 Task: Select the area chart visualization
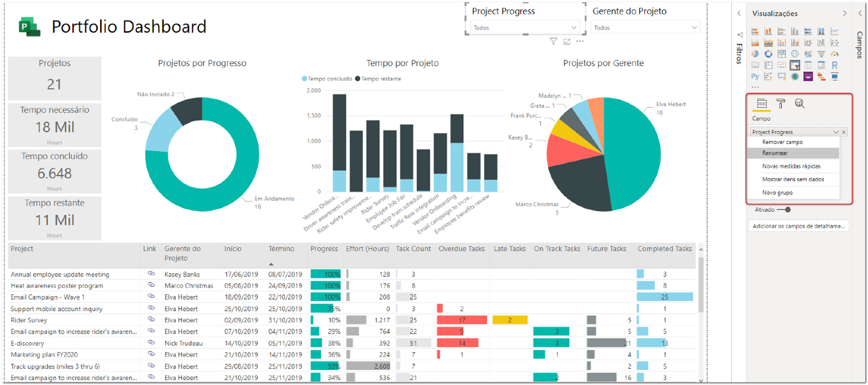click(x=755, y=42)
